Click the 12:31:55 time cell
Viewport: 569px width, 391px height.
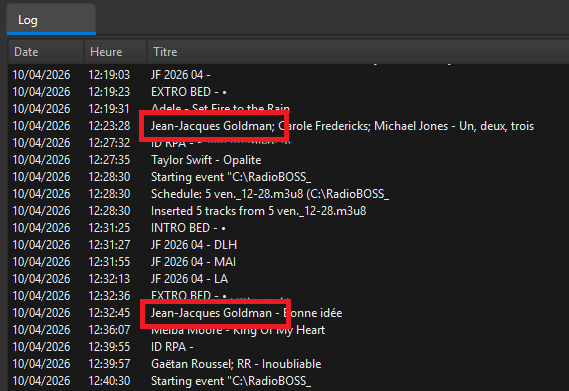[x=109, y=262]
